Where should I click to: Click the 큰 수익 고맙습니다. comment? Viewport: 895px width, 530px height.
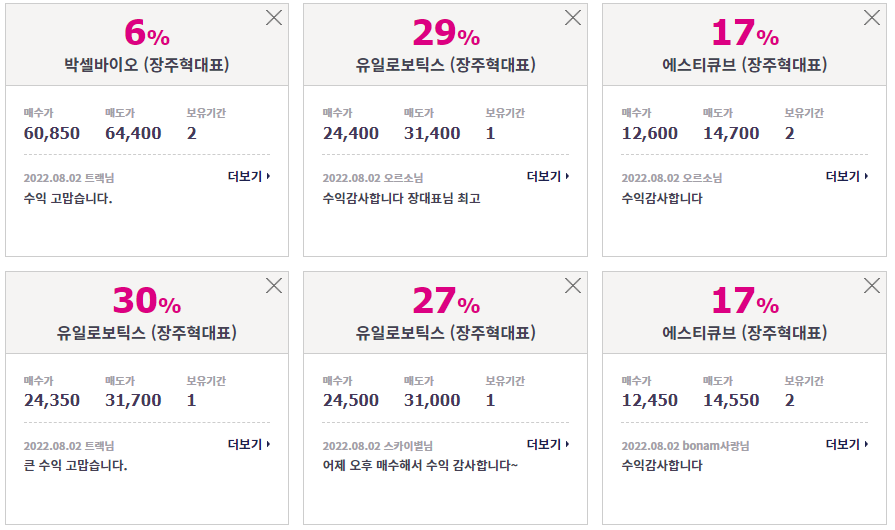click(x=75, y=466)
